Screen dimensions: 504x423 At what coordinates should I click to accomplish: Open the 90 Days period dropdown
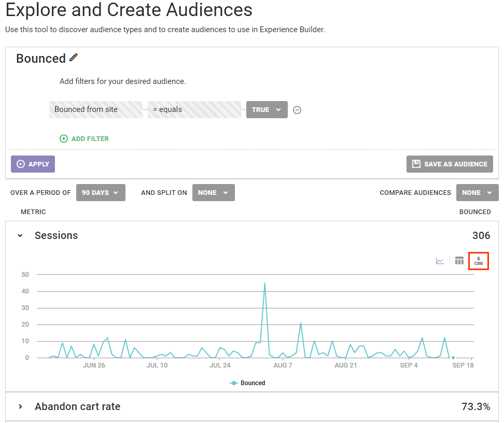(x=101, y=192)
